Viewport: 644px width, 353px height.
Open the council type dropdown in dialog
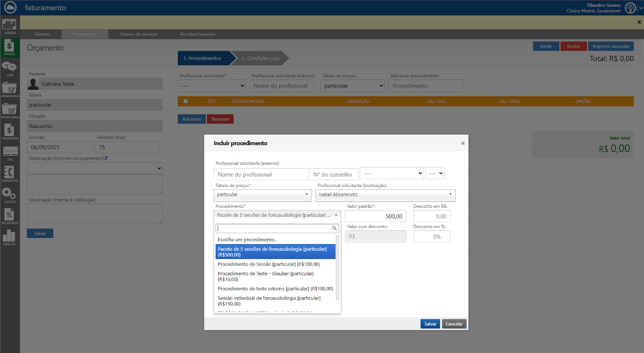point(392,173)
